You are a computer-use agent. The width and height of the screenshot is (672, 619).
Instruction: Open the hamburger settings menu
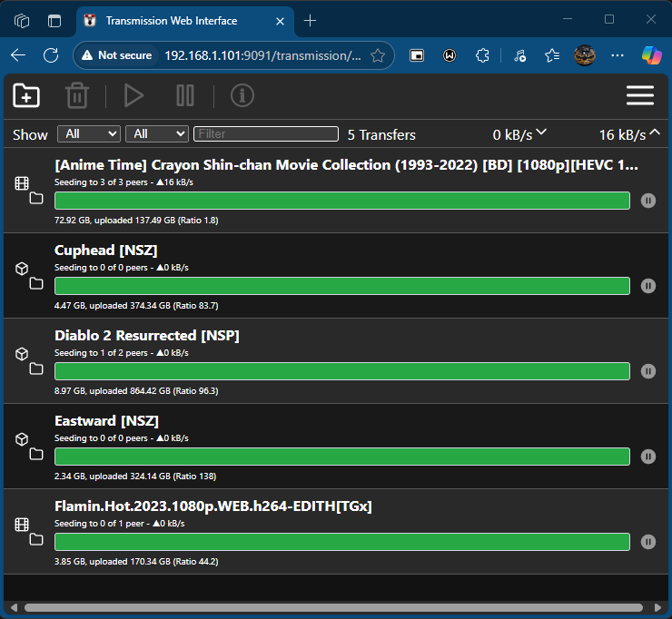coord(640,95)
